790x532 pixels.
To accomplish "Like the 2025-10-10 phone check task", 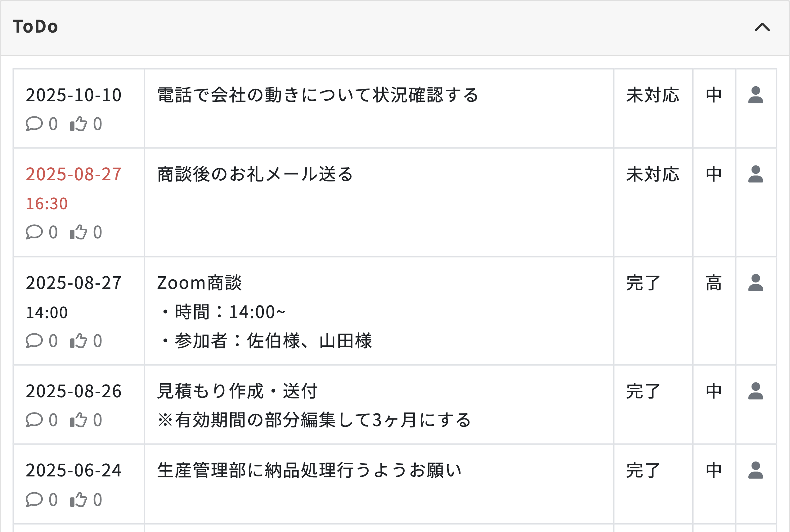I will [79, 124].
